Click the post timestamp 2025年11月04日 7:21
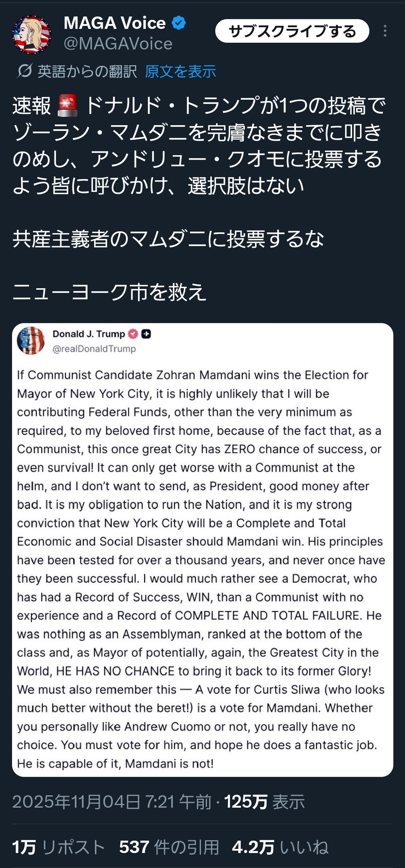This screenshot has height=868, width=405. pos(112,802)
